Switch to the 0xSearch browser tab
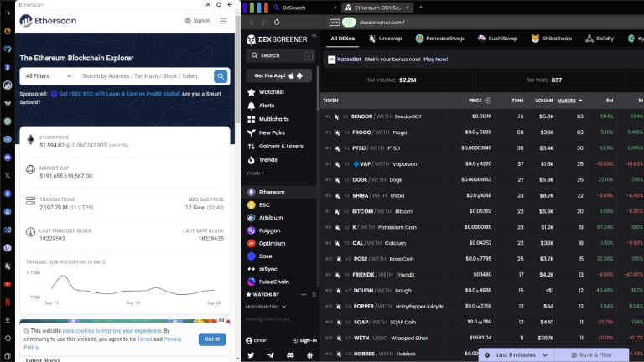Screen dimensions: 644x362 pos(304,8)
